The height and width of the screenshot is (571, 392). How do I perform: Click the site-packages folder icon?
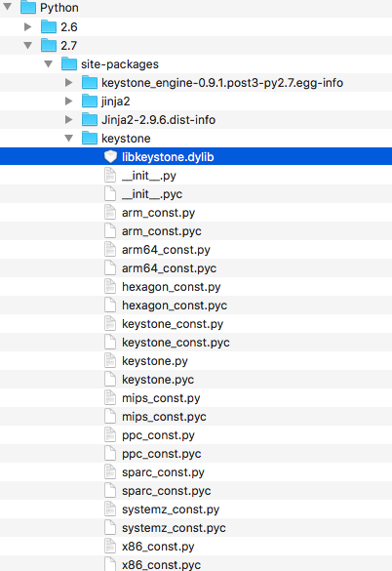point(69,64)
